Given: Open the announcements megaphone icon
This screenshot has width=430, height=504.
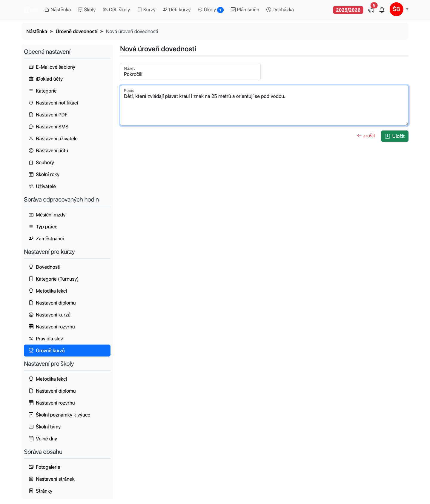Looking at the screenshot, I should (x=371, y=10).
